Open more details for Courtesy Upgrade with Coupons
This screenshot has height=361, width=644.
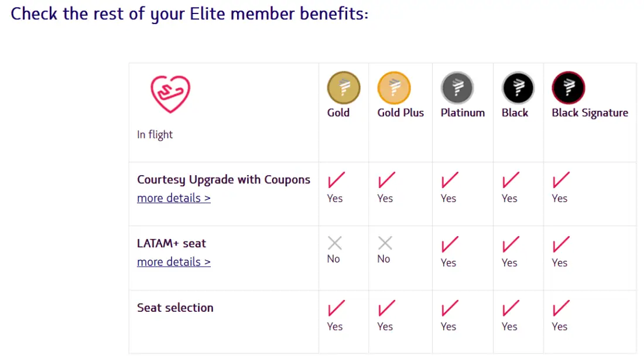coord(174,198)
